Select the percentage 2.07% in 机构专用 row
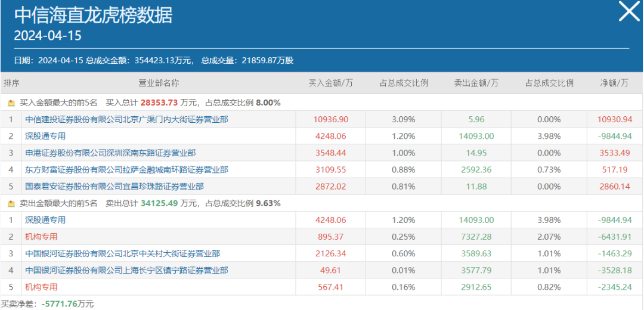Screen dimensions: 644x310 click(549, 237)
